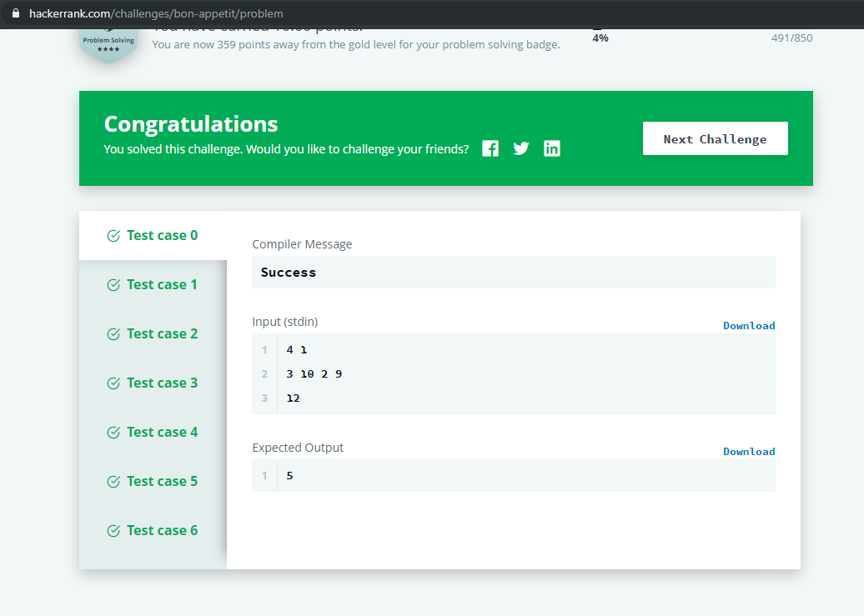The image size is (864, 616).
Task: Click the Problem Solving badge icon
Action: 108,45
